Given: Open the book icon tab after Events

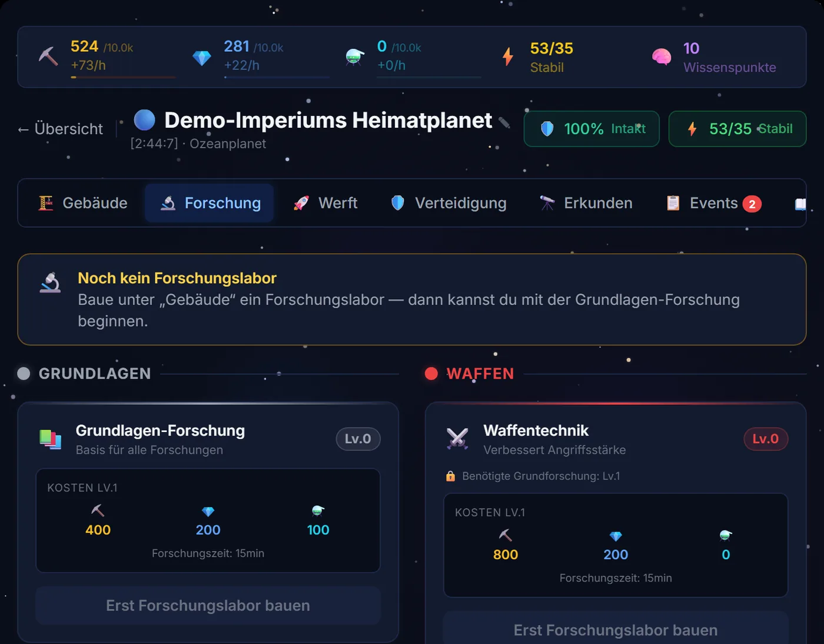Looking at the screenshot, I should 800,204.
